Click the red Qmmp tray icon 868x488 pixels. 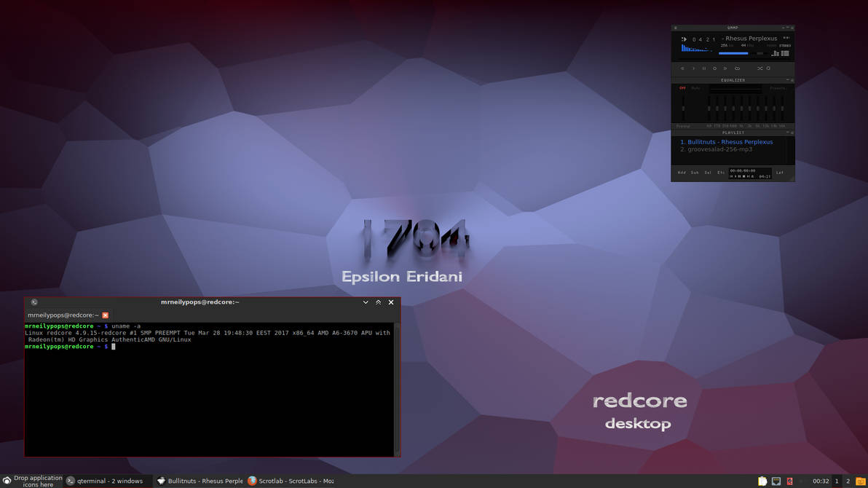click(x=789, y=481)
